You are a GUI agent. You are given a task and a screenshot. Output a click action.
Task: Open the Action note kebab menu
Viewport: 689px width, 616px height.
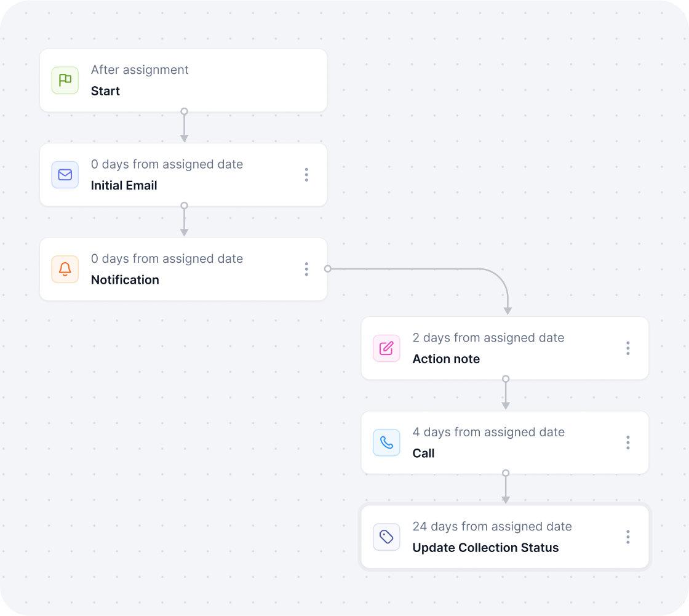628,348
